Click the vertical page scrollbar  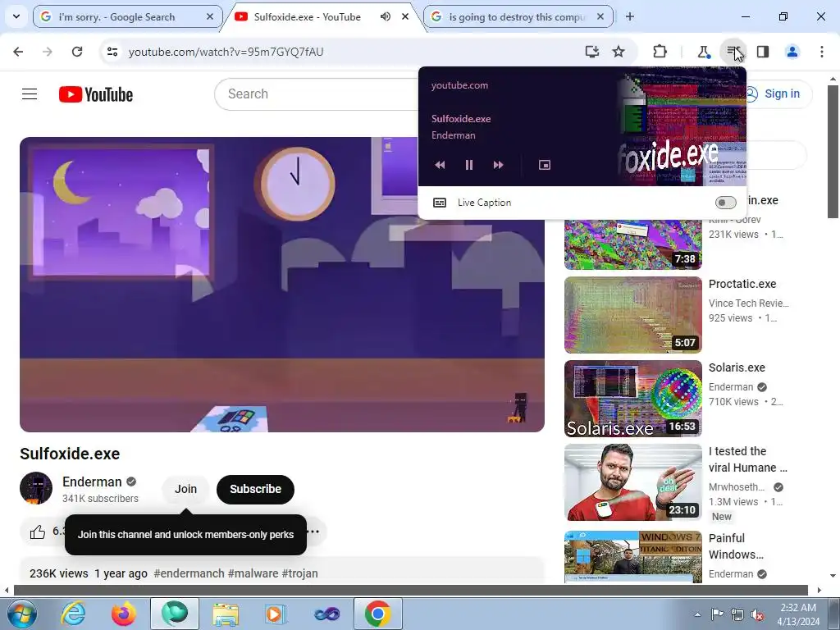point(833,151)
